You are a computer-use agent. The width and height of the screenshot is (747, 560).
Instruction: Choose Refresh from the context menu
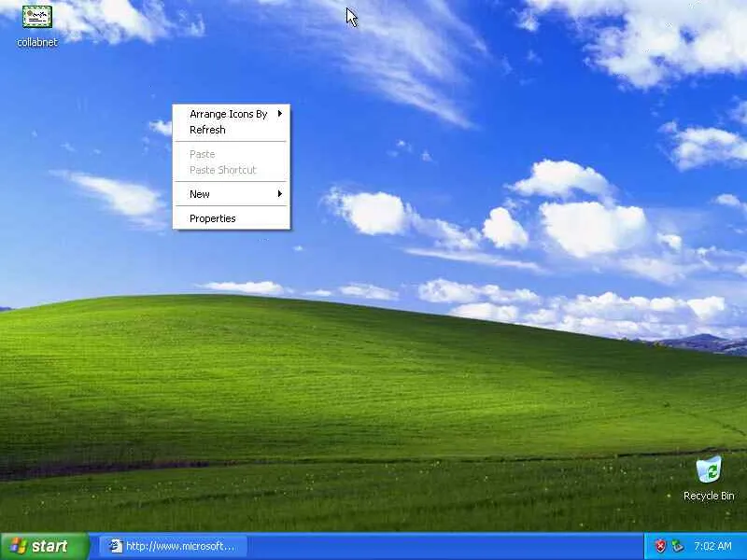[x=232, y=130]
